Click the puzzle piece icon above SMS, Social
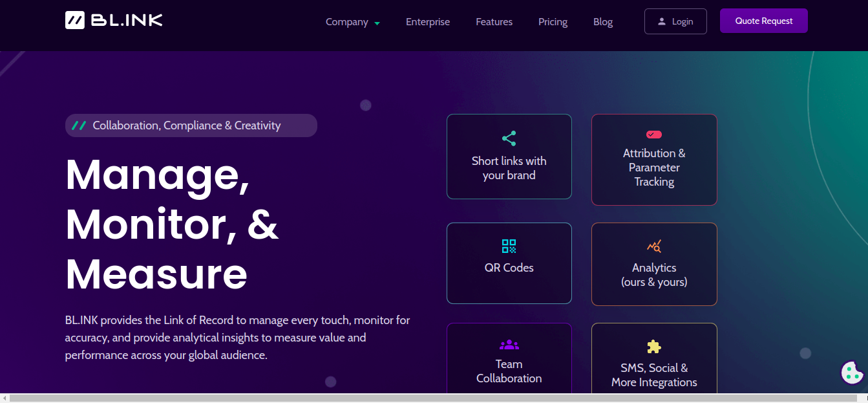The height and width of the screenshot is (403, 868). 654,347
